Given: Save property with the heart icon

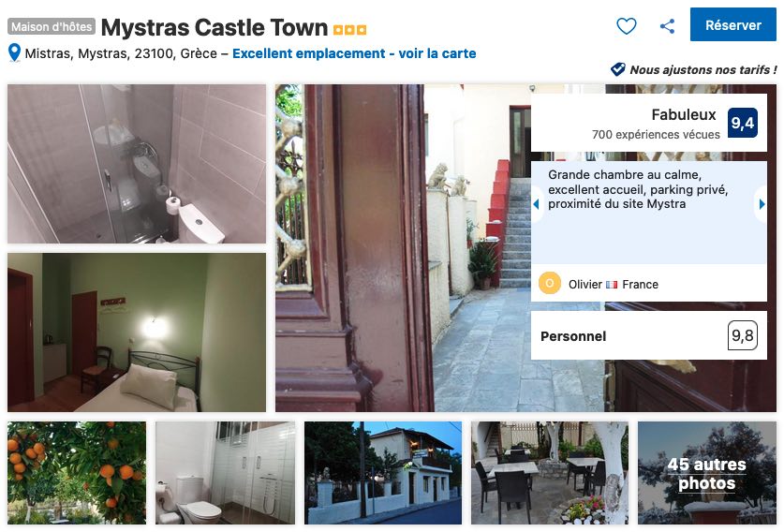Looking at the screenshot, I should [626, 26].
